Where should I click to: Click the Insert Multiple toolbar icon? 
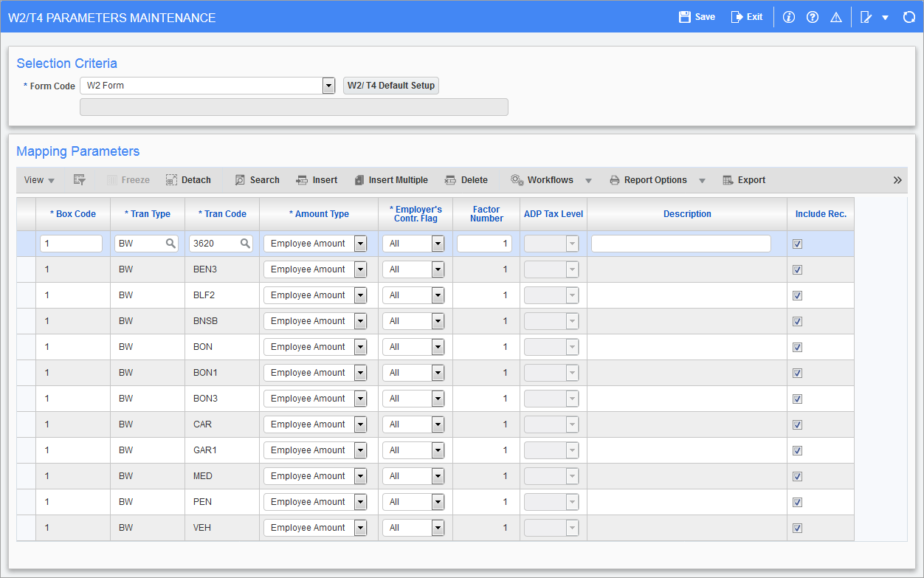pyautogui.click(x=359, y=180)
